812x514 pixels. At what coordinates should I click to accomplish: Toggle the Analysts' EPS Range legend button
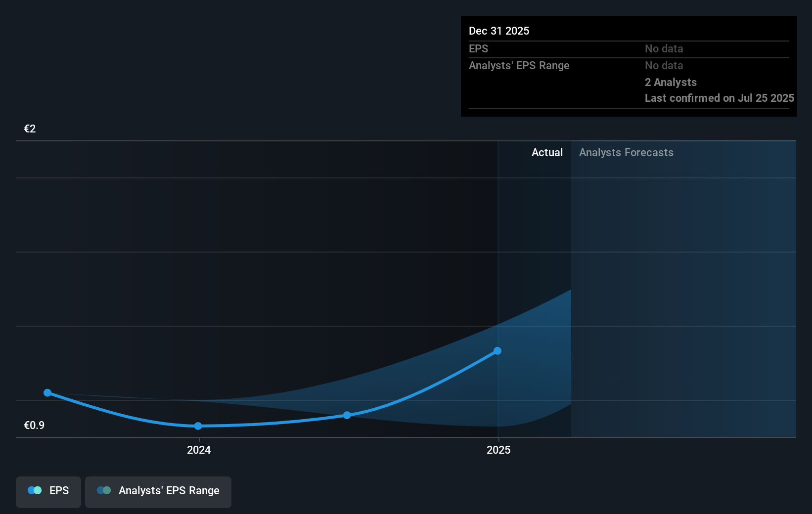pyautogui.click(x=158, y=492)
